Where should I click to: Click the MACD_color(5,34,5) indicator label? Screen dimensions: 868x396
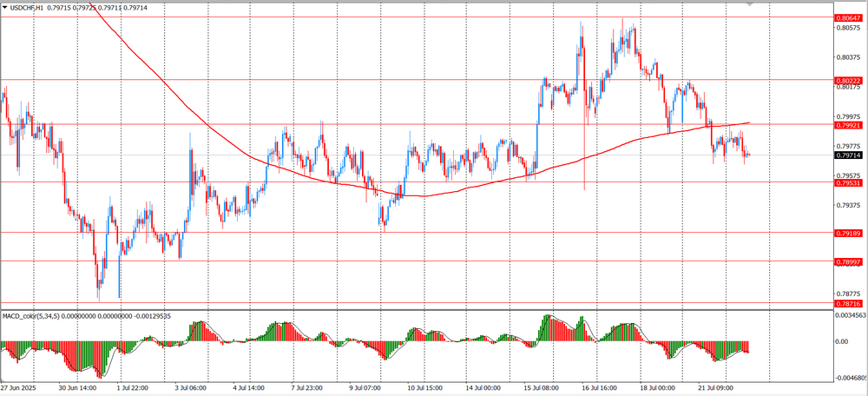click(x=36, y=316)
